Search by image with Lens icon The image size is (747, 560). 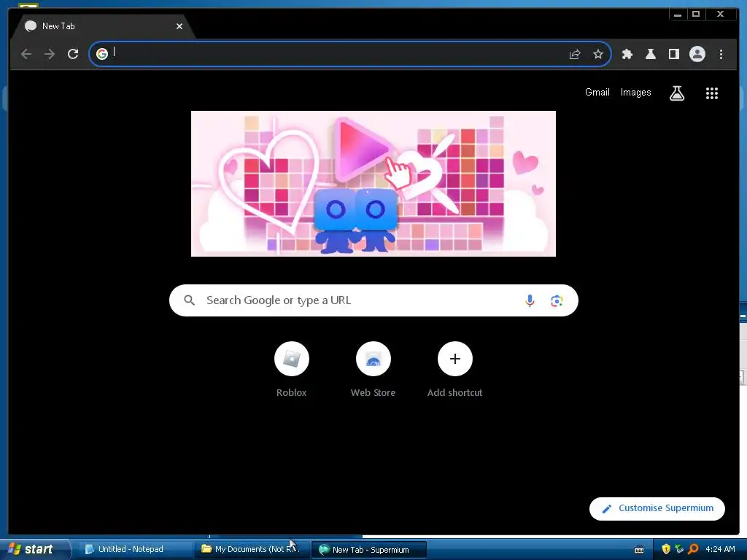pos(557,301)
